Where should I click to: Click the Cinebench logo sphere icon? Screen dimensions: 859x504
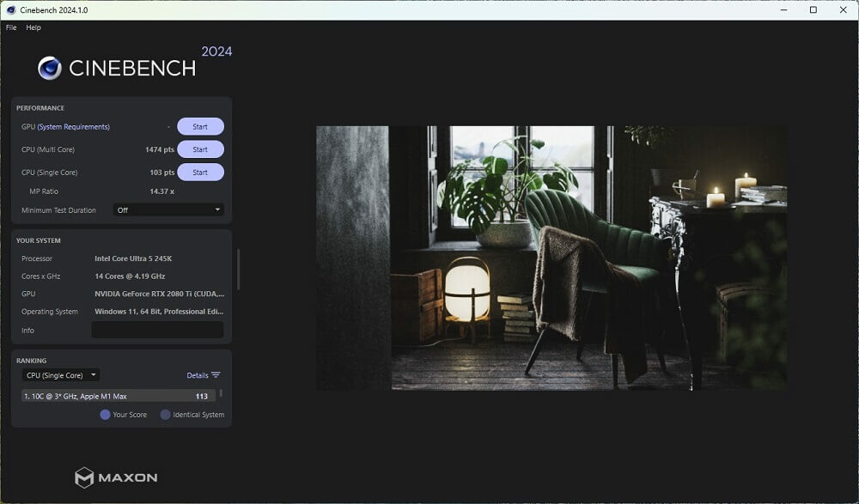pyautogui.click(x=50, y=69)
